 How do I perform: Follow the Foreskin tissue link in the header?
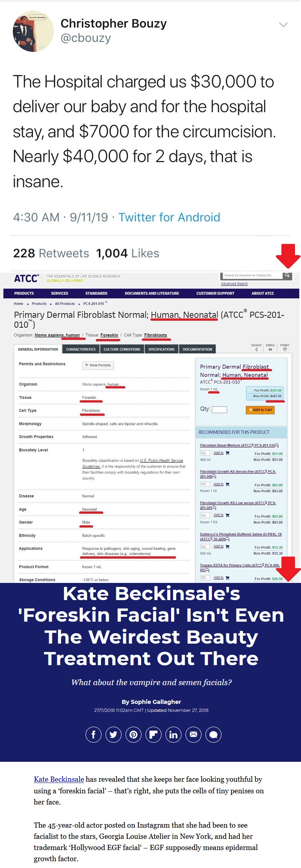pos(109,335)
